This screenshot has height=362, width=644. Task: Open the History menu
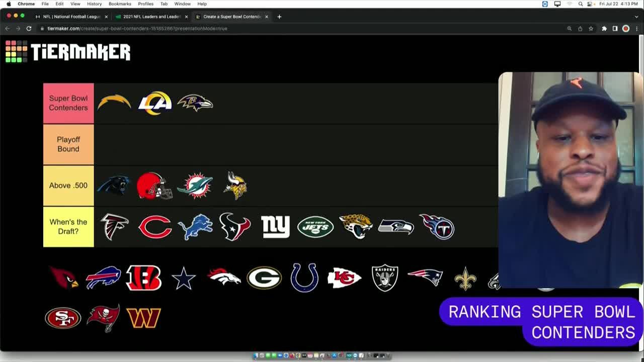(94, 4)
